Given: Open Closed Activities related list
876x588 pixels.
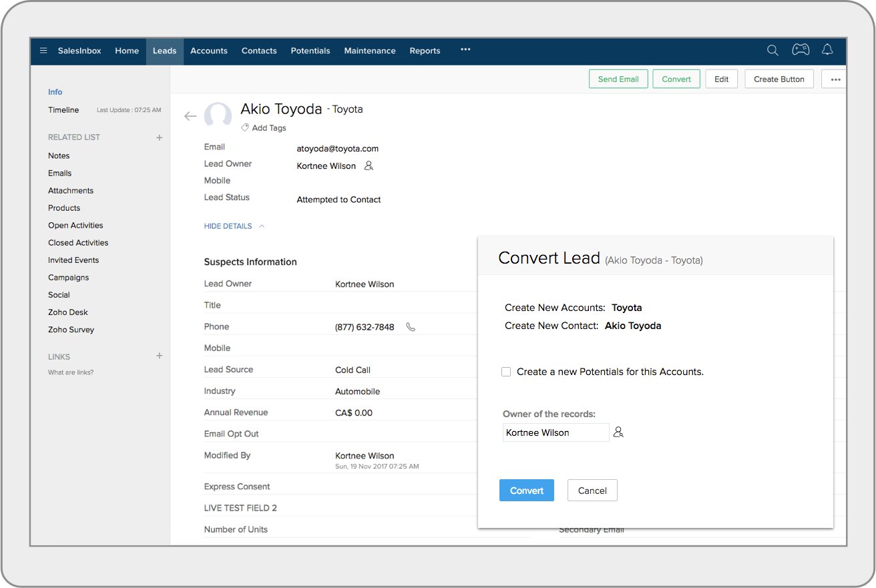Looking at the screenshot, I should pos(78,242).
